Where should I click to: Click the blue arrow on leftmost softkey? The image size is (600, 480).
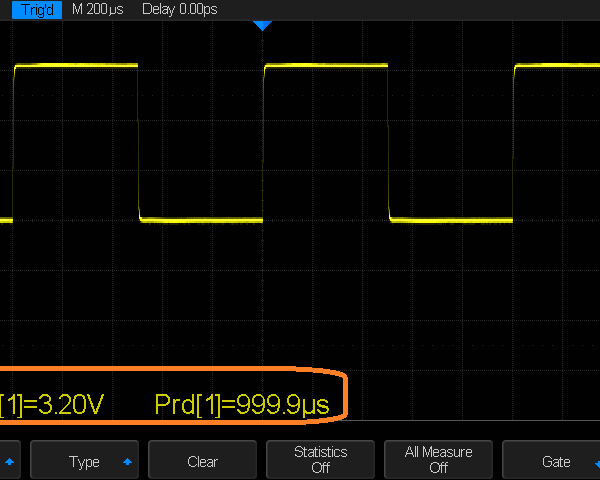click(10, 462)
